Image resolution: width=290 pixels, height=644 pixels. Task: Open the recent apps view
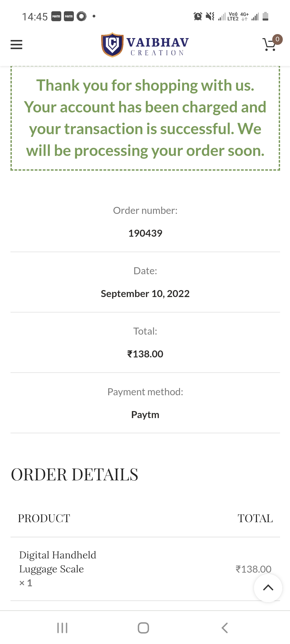(62, 628)
